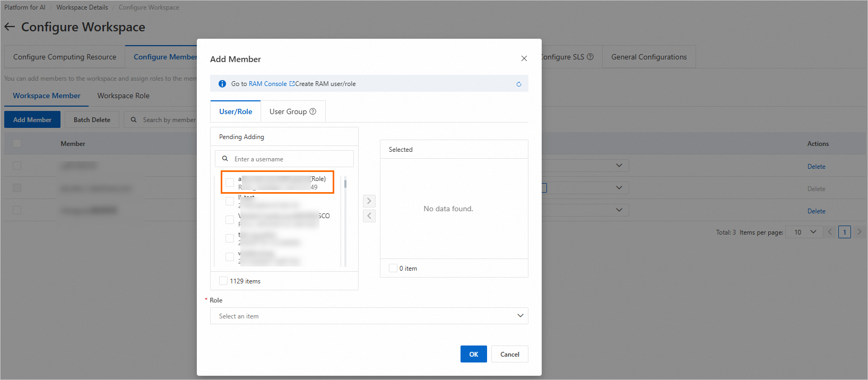This screenshot has height=380, width=868.
Task: Go back using the arrow beside Configure Workspace
Action: [x=10, y=27]
